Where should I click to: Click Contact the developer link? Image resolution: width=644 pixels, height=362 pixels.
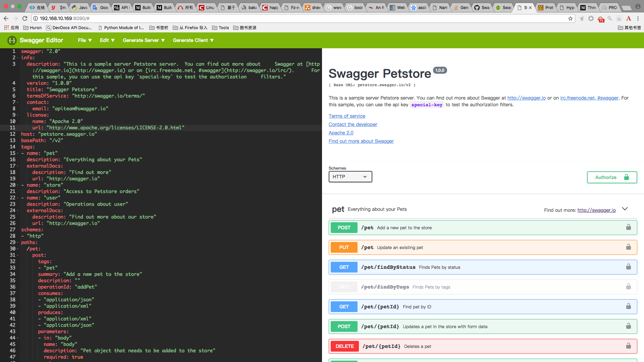click(353, 124)
